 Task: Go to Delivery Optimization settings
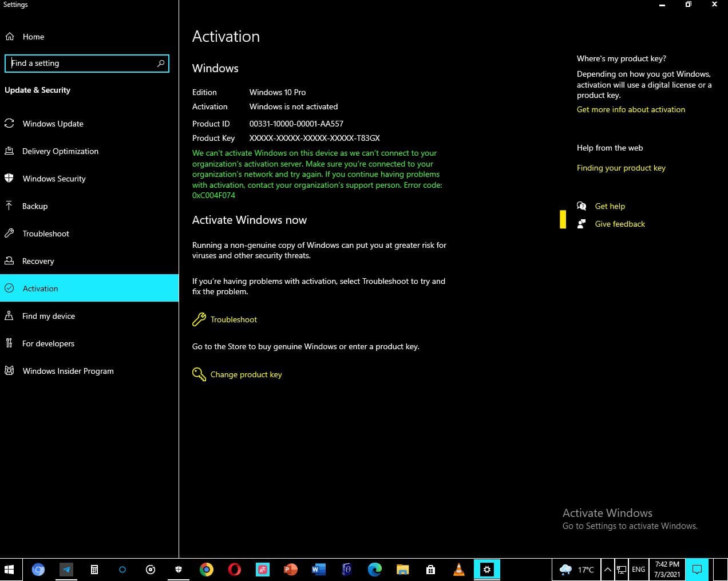click(x=60, y=151)
